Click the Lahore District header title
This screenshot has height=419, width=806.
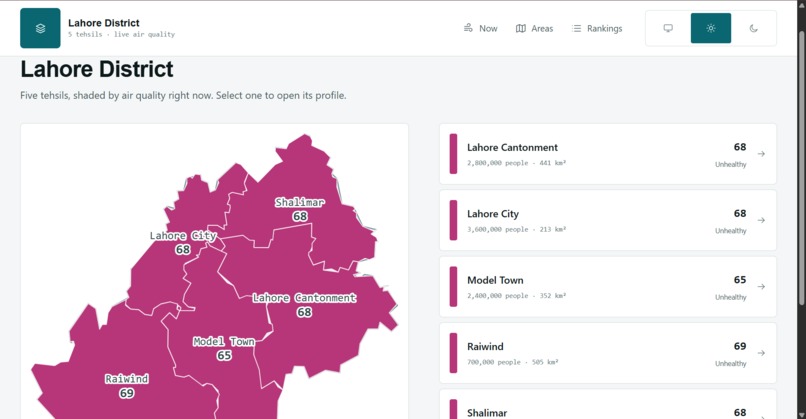(104, 23)
